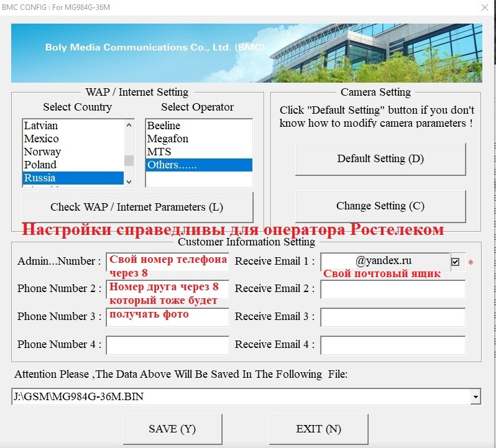The height and width of the screenshot is (448, 496).
Task: Pick Poland in the country list
Action: [x=73, y=165]
